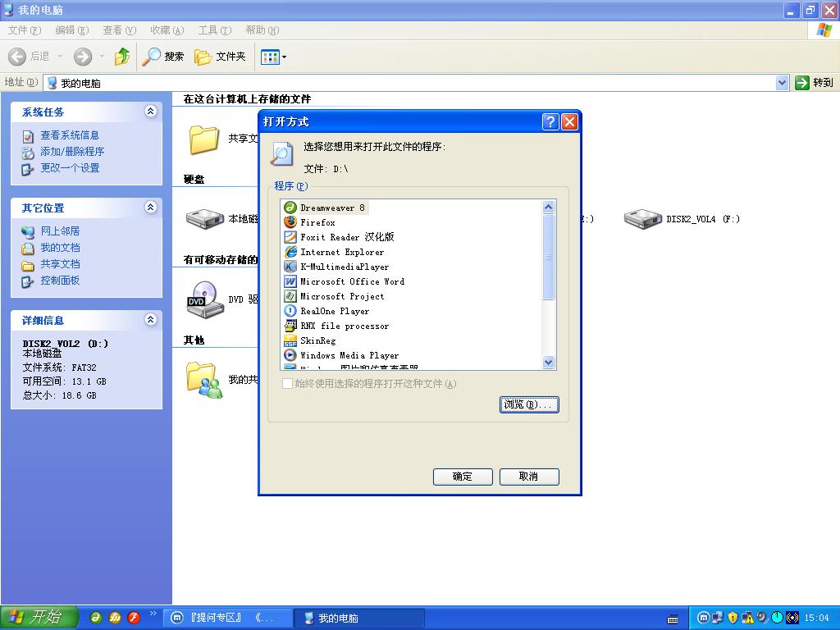The width and height of the screenshot is (840, 630).
Task: Open the address bar dropdown
Action: (x=782, y=83)
